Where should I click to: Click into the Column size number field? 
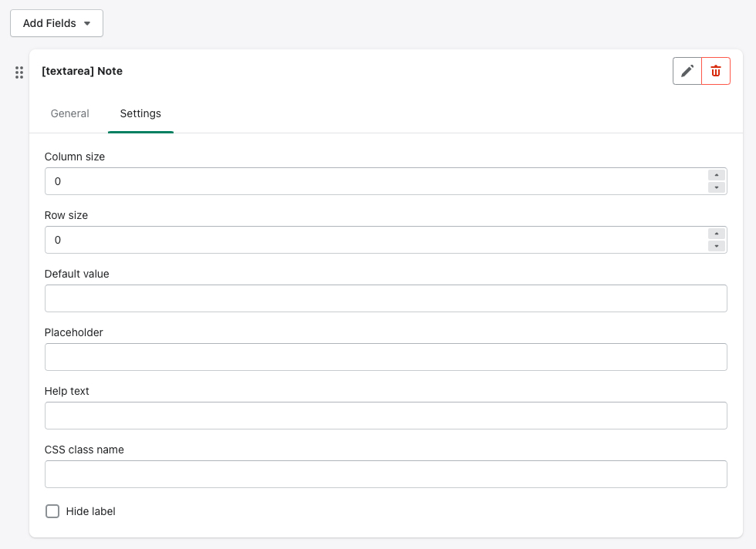tap(370, 181)
